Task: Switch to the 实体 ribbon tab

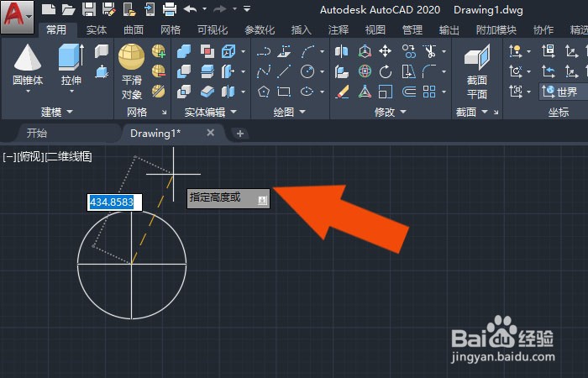Action: coord(97,29)
